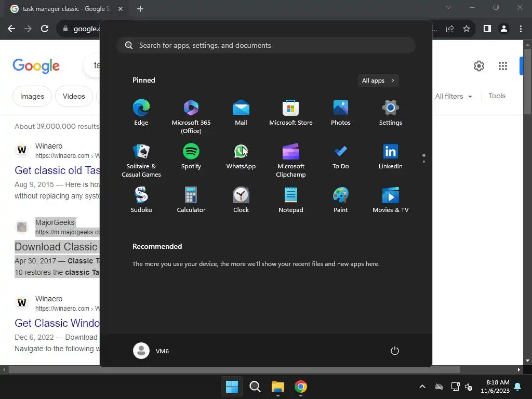The width and height of the screenshot is (532, 399).
Task: Launch the Sudoku game
Action: coord(141,200)
